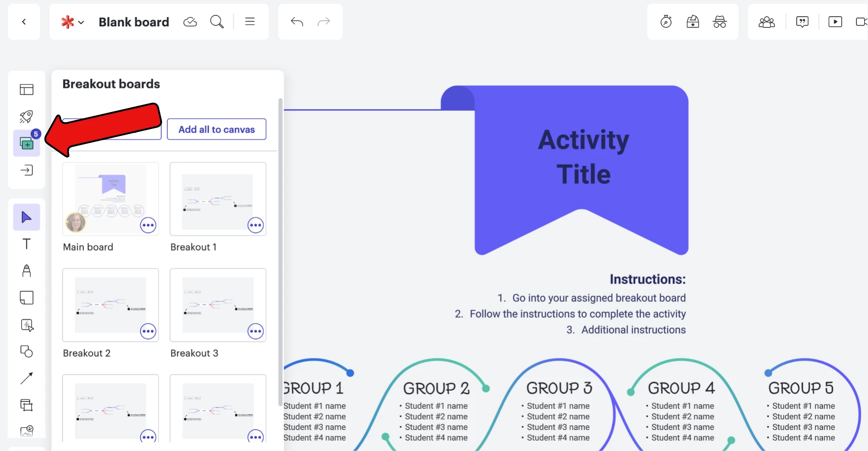Start presentation mode play icon
This screenshot has width=868, height=451.
click(835, 22)
